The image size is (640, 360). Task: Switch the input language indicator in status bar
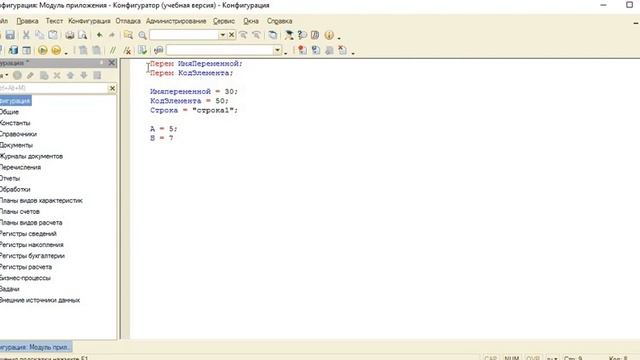pos(552,358)
